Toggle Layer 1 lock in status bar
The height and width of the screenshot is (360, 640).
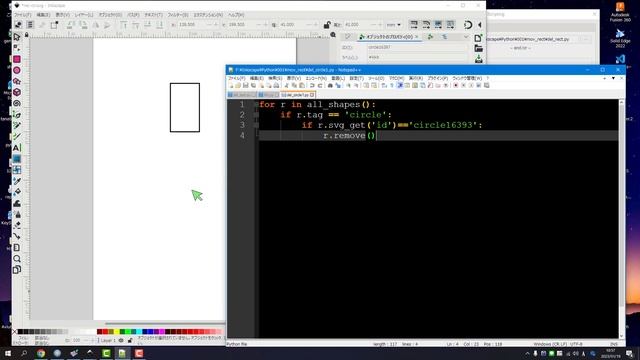pyautogui.click(x=130, y=340)
